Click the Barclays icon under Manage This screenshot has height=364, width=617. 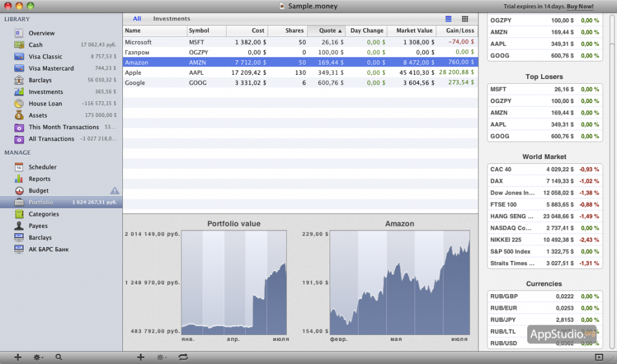(19, 237)
